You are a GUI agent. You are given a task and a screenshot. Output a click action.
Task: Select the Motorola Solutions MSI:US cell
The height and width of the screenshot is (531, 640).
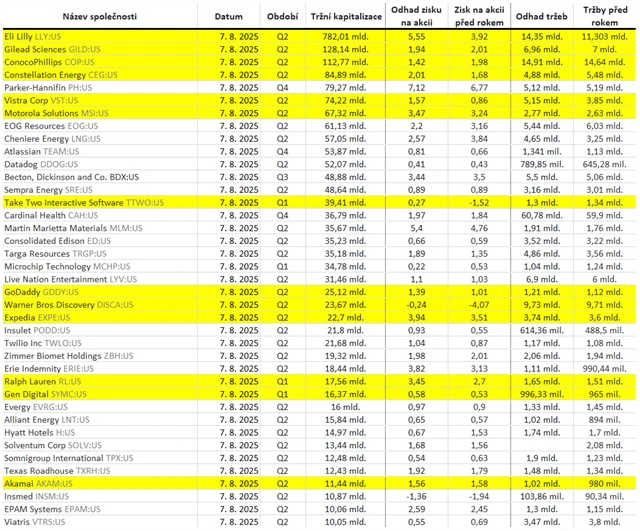[x=100, y=113]
